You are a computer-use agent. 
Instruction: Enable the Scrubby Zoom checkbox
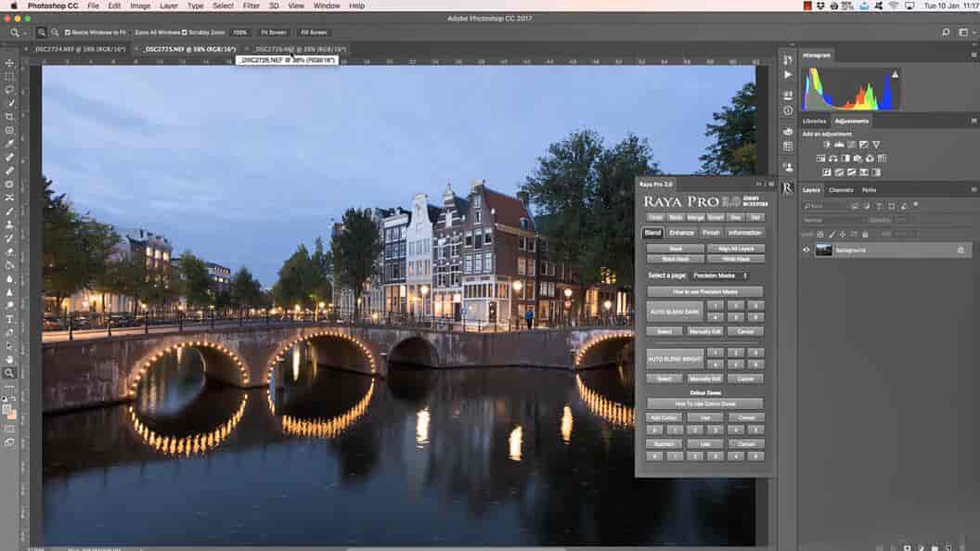(184, 32)
